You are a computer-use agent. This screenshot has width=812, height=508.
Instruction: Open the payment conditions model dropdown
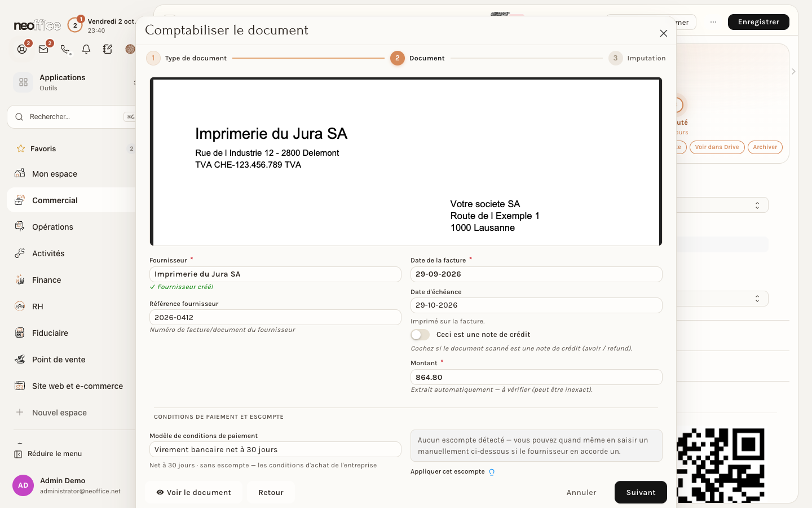(x=275, y=449)
